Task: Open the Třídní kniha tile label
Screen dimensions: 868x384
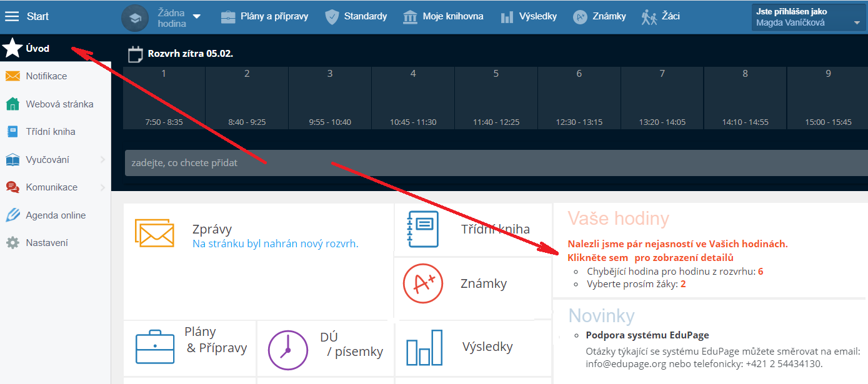Action: 496,229
